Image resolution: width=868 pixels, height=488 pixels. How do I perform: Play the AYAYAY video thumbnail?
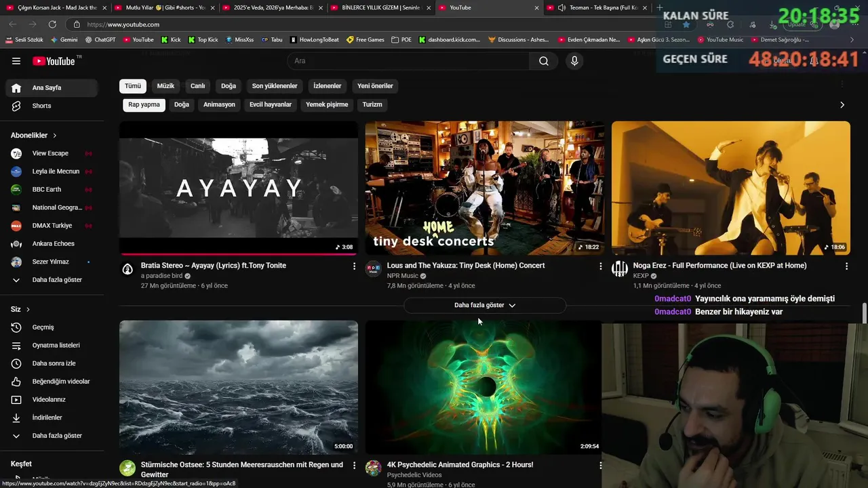[x=239, y=188]
